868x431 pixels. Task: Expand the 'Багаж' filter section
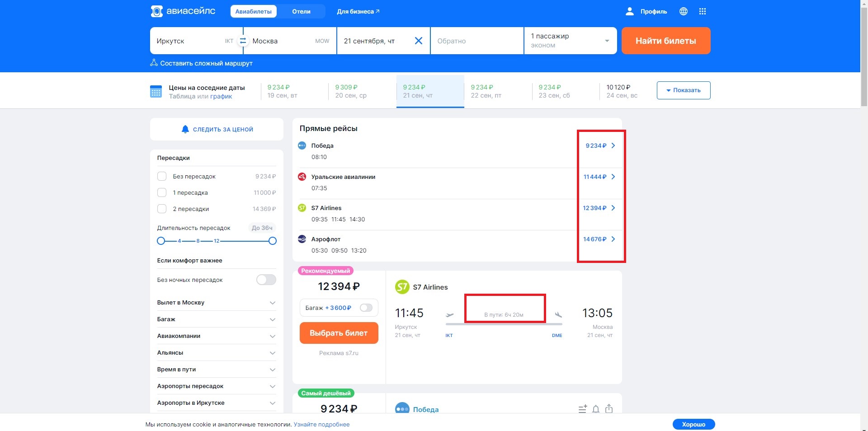[216, 319]
